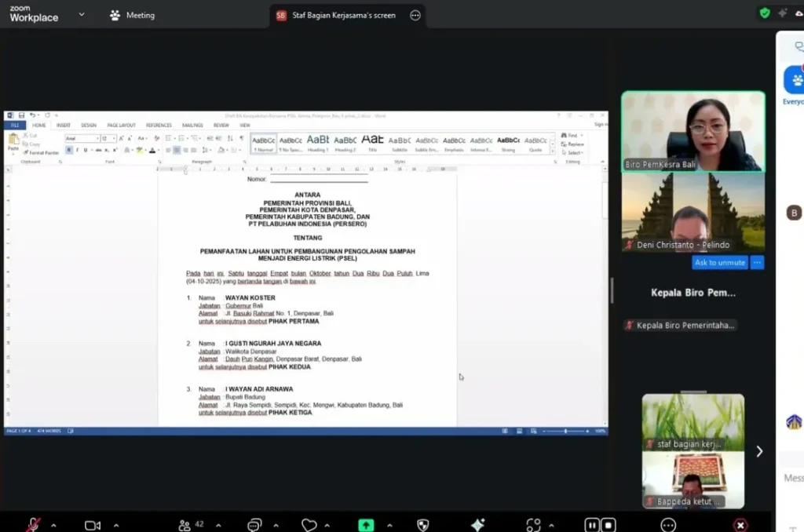This screenshot has width=804, height=532.
Task: Click the next-page arrow for participant videos
Action: click(x=758, y=451)
